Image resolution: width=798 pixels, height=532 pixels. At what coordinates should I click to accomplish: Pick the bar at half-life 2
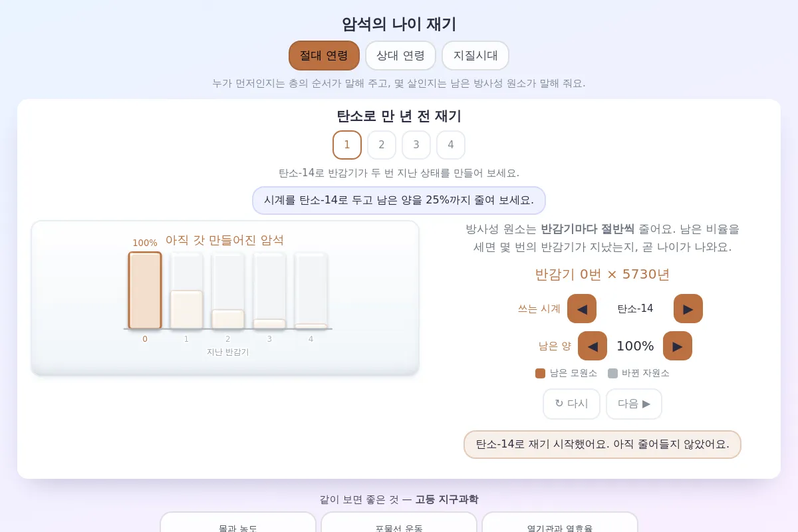pyautogui.click(x=228, y=290)
